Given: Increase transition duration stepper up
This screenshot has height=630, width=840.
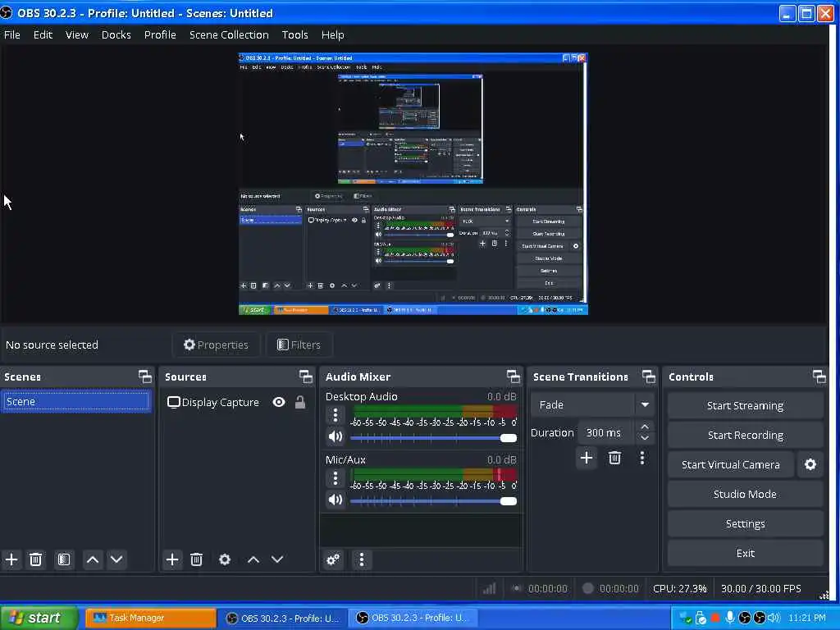Looking at the screenshot, I should click(645, 427).
